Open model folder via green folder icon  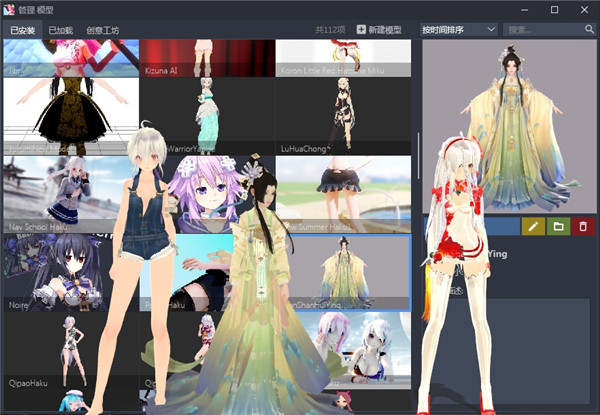point(558,226)
